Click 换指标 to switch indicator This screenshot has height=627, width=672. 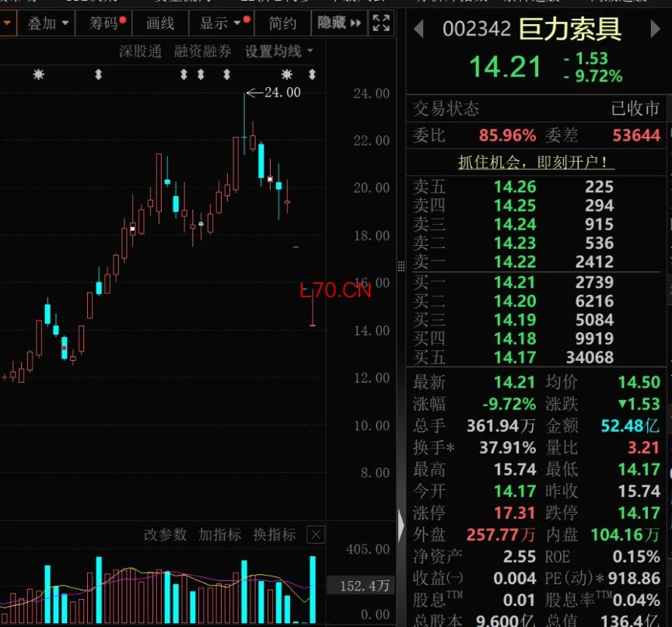coord(274,534)
